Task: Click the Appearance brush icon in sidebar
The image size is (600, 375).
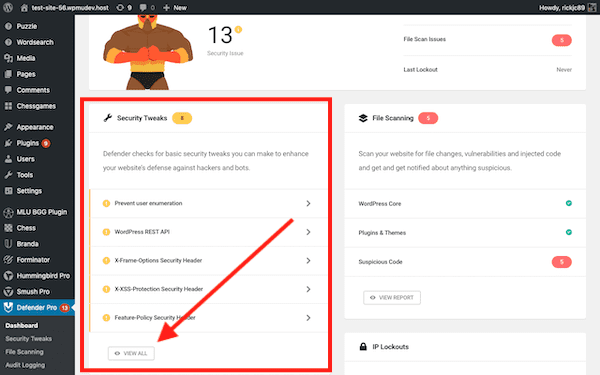Action: point(8,127)
